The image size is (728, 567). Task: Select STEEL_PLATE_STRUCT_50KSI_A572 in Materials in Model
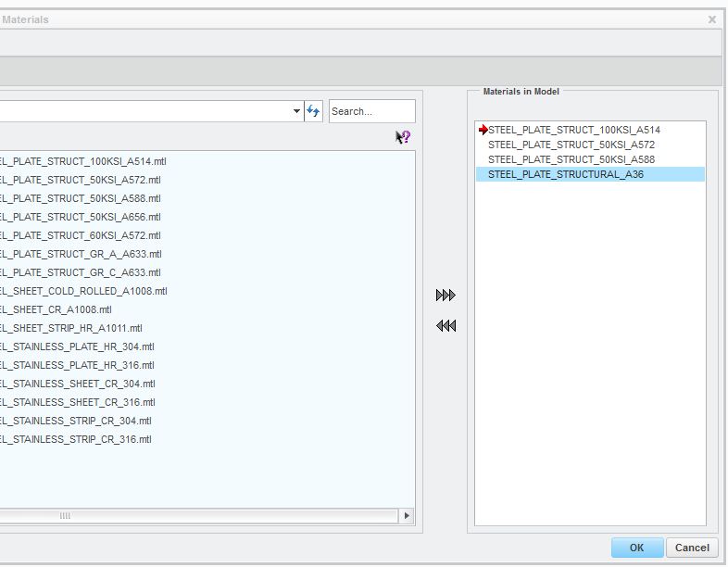[571, 145]
